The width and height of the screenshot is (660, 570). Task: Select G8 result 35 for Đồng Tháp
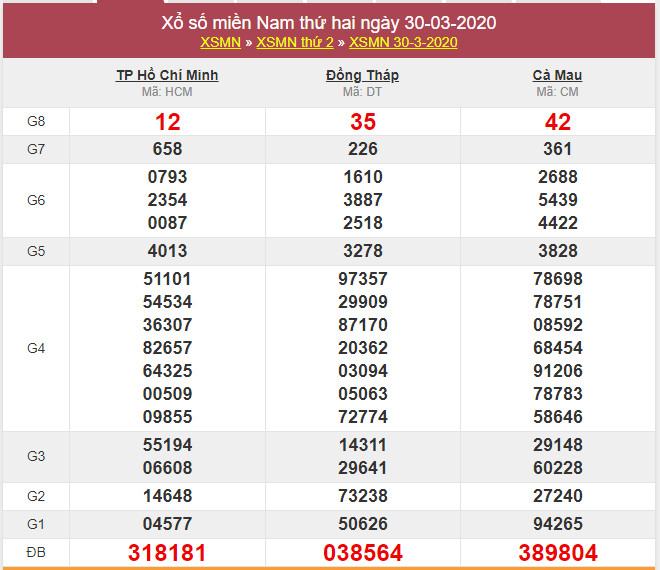[x=363, y=122]
